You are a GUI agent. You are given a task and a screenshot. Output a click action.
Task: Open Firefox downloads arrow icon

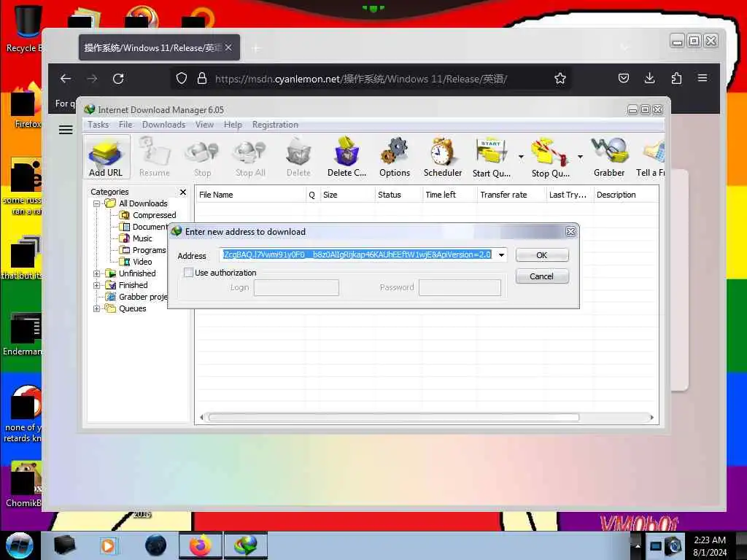pyautogui.click(x=649, y=79)
